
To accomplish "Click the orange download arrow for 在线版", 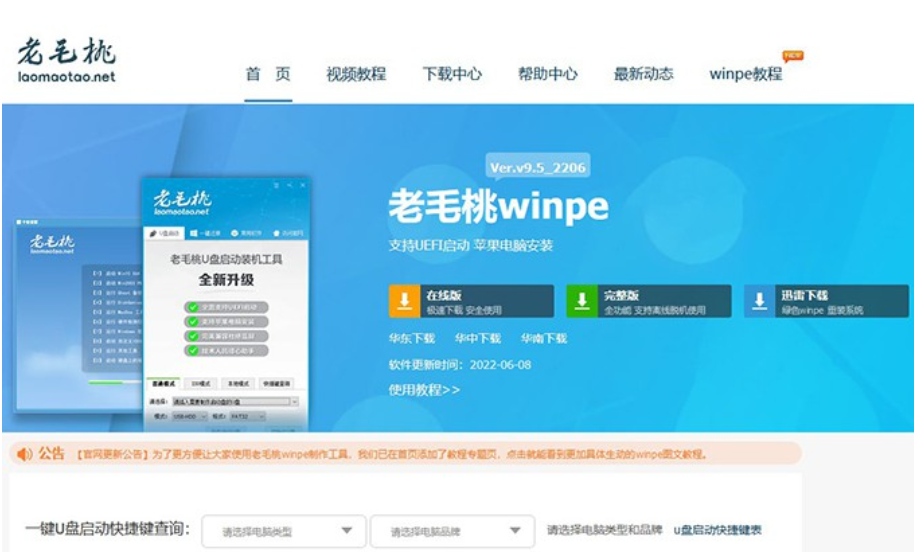I will (405, 301).
